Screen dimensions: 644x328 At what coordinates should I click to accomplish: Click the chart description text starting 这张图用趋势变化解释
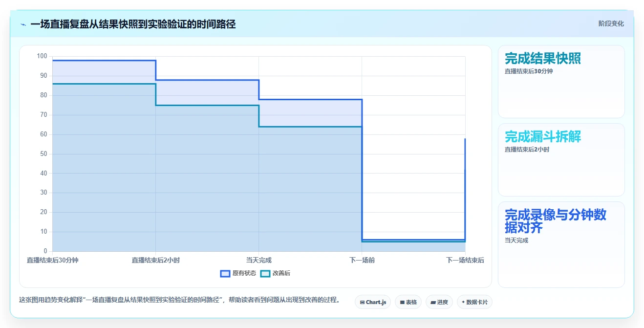179,300
